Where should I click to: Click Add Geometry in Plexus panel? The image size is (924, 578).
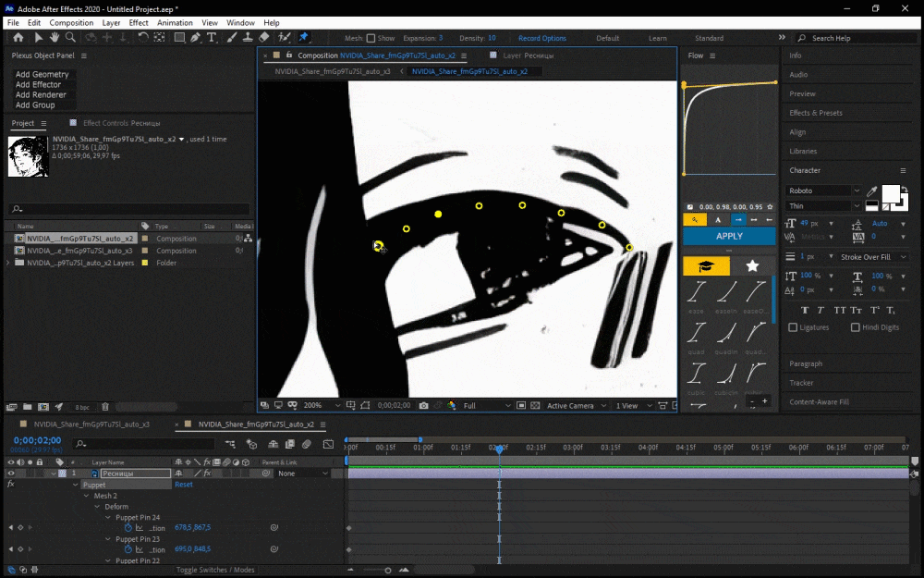[x=42, y=74]
